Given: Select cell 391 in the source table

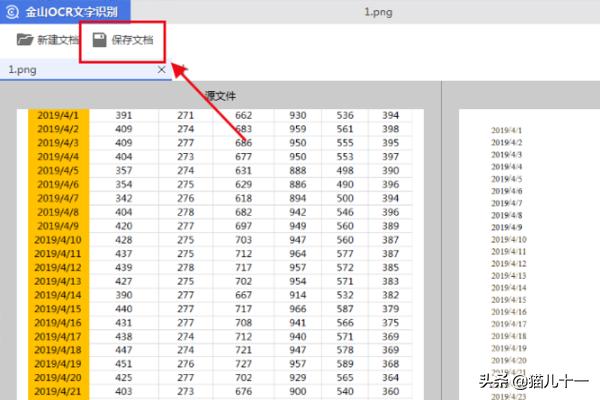Looking at the screenshot, I should click(x=124, y=115).
